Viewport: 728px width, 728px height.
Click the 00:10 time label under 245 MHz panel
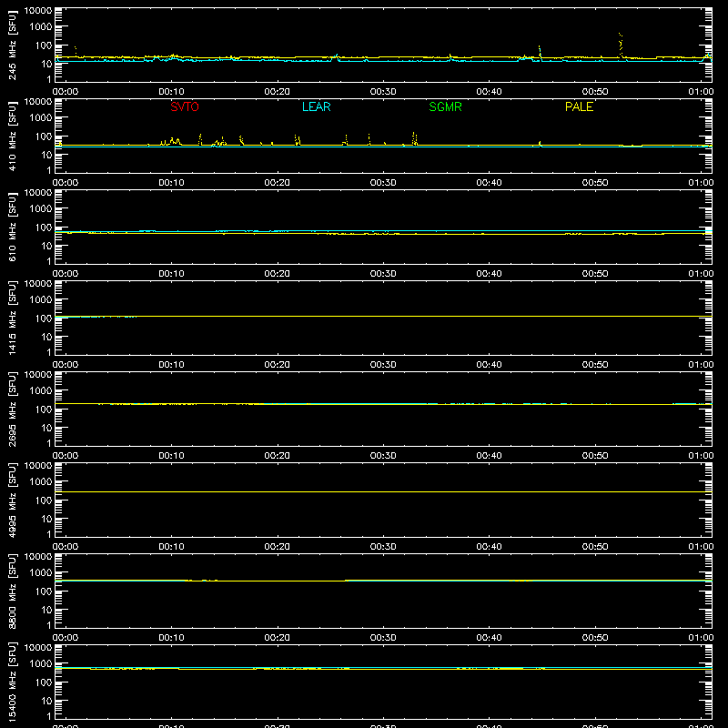click(171, 92)
